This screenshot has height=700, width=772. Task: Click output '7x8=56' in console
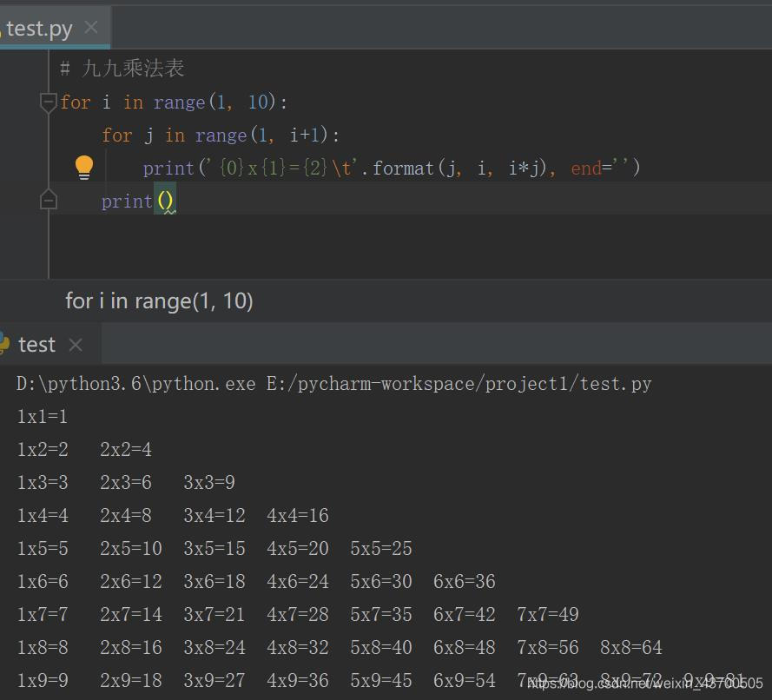click(x=548, y=647)
